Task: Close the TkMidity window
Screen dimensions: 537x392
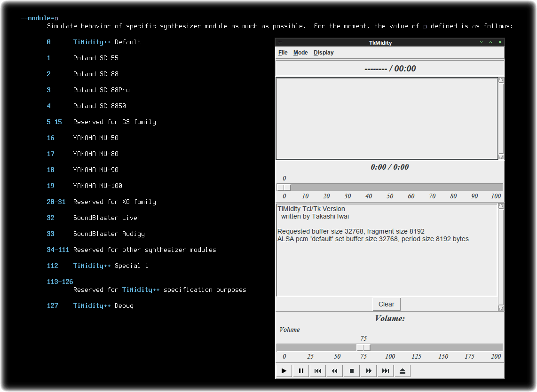Action: coord(500,42)
